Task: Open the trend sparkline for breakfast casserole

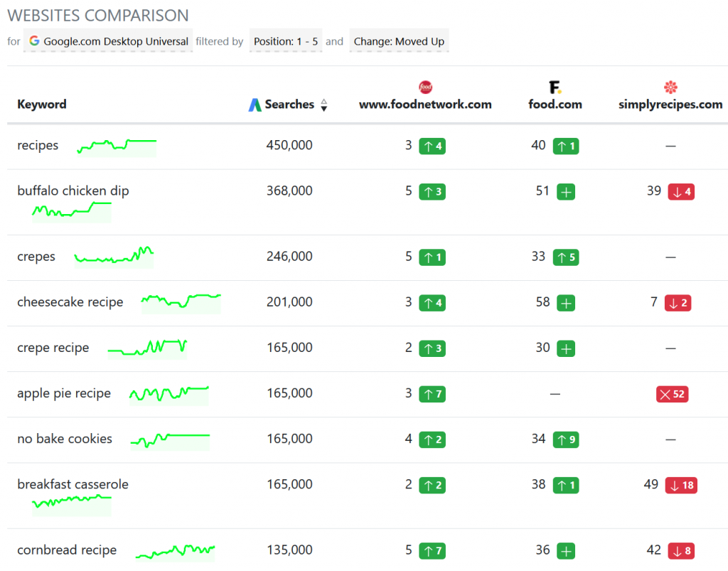Action: tap(72, 505)
